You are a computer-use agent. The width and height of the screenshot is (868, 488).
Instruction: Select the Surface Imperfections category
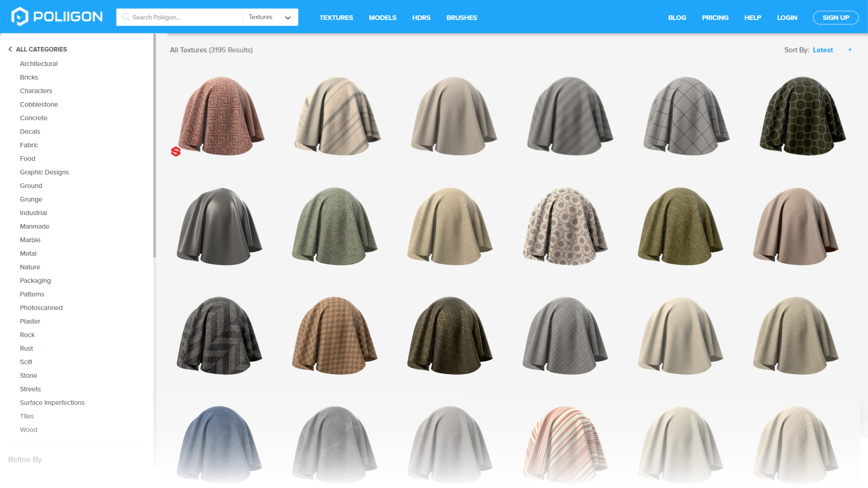(x=52, y=403)
